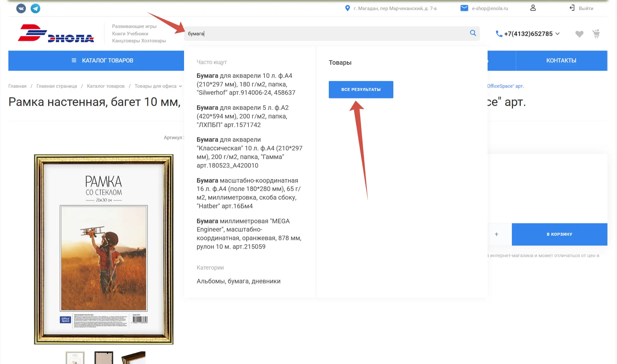This screenshot has height=364, width=617.
Task: Open favorites heart icon
Action: point(579,34)
